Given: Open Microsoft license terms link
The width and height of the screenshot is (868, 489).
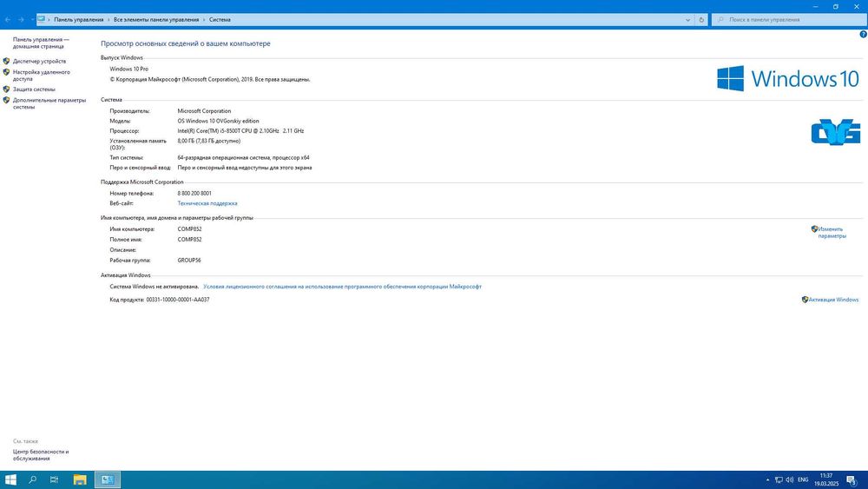Looking at the screenshot, I should point(342,287).
